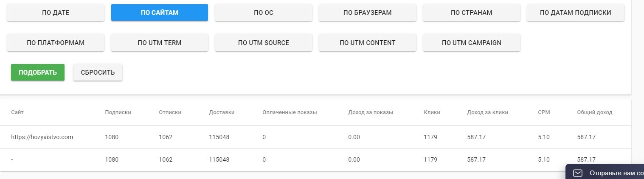
Task: Group statistics by «По ОС»
Action: [264, 13]
